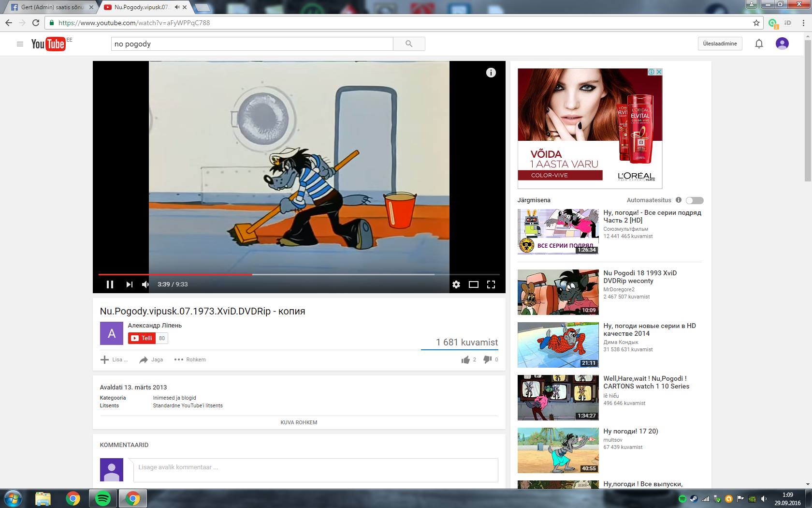Click the Üleslaadimine upload button
The height and width of the screenshot is (508, 812).
720,44
